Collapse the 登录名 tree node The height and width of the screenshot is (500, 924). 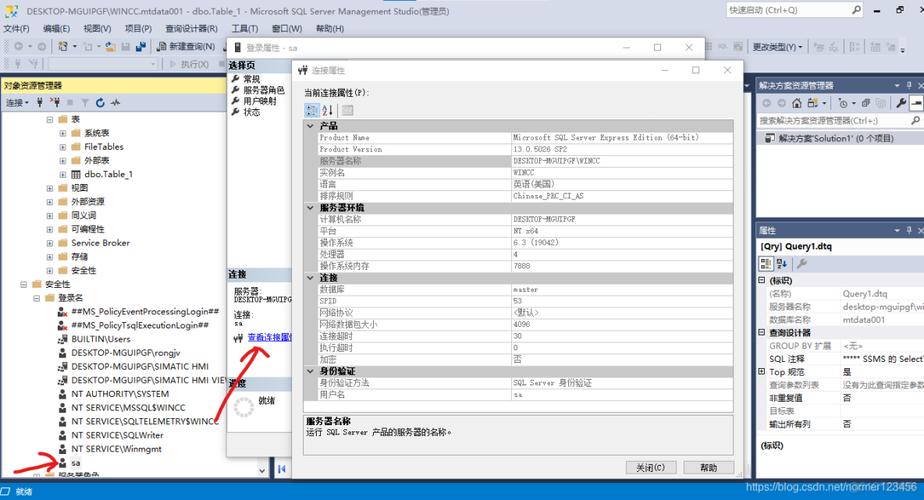click(x=37, y=298)
